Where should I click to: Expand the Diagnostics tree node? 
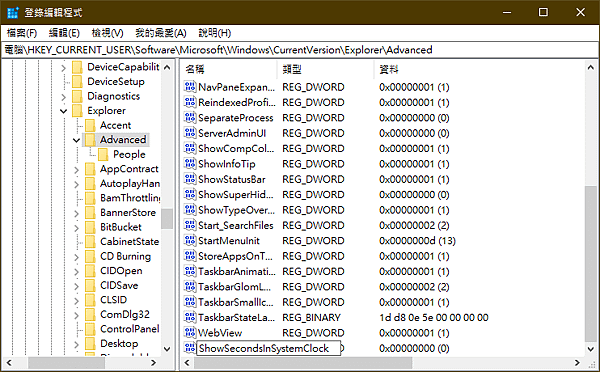click(x=64, y=97)
